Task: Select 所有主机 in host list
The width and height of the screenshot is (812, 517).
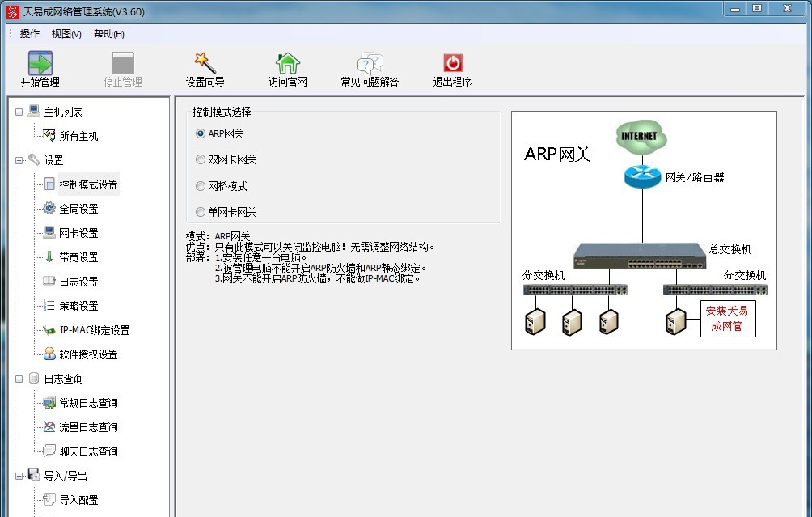Action: pyautogui.click(x=78, y=136)
